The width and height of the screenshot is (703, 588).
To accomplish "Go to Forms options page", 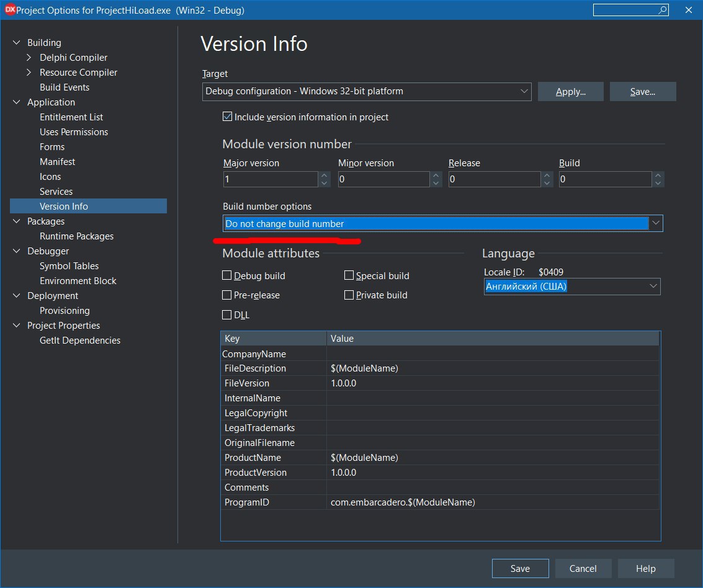I will [x=52, y=147].
